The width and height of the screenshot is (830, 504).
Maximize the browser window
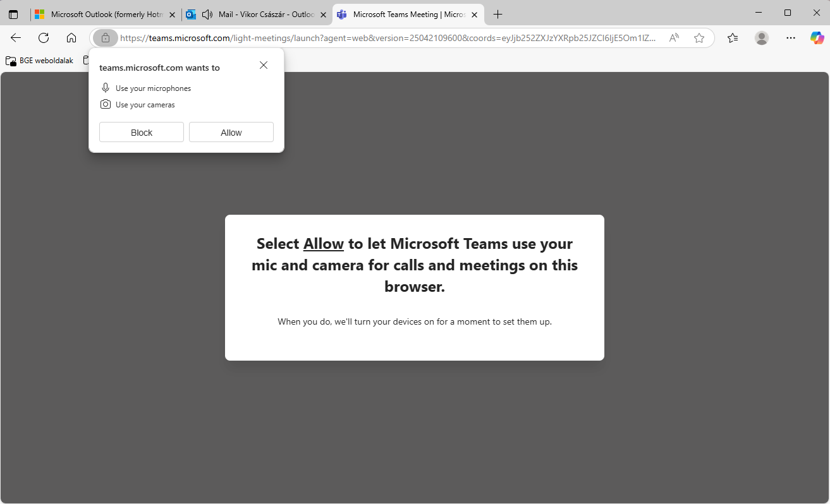[x=788, y=13]
